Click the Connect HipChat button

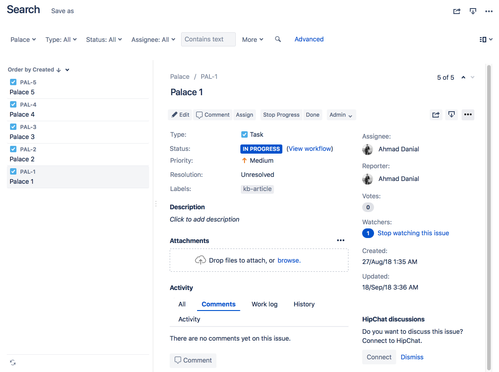pos(379,357)
